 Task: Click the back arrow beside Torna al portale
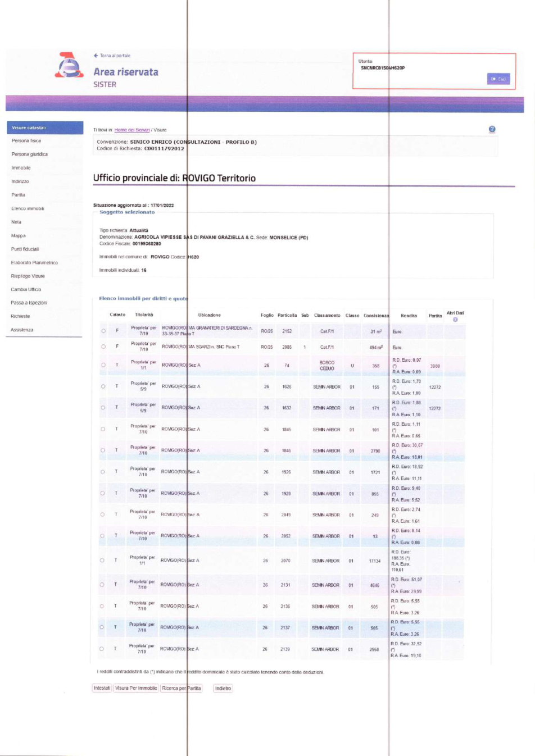(96, 56)
